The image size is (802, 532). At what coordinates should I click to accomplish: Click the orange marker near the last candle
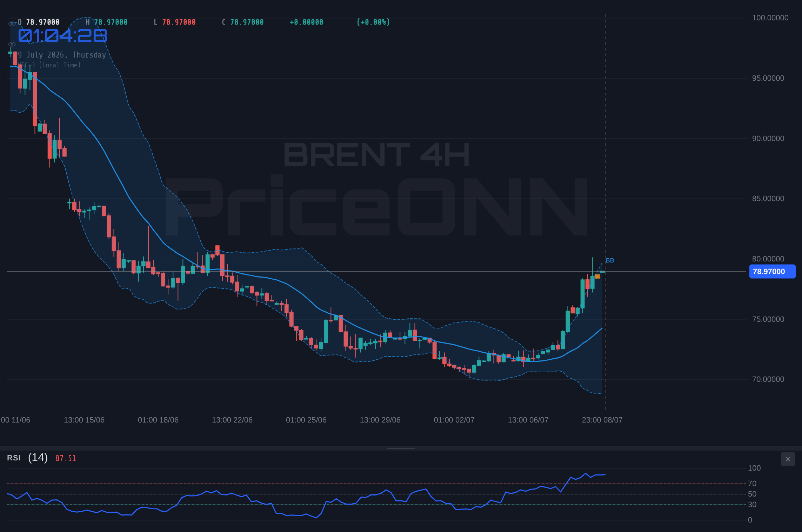click(x=597, y=277)
